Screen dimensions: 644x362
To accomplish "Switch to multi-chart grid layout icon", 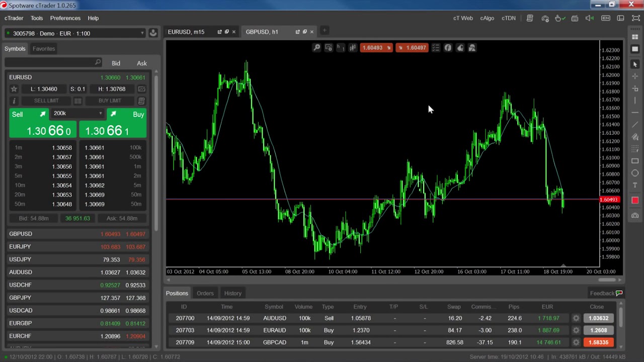I will click(x=635, y=37).
